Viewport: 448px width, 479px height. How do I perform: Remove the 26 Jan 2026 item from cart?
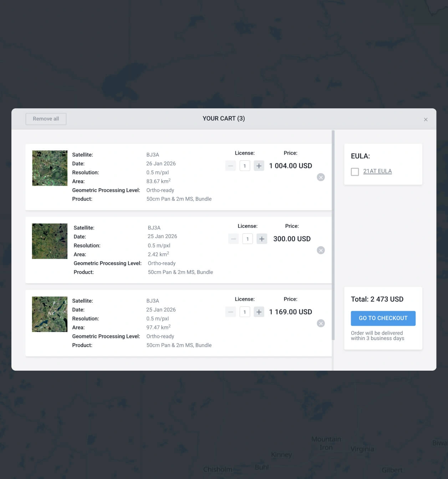[x=321, y=177]
